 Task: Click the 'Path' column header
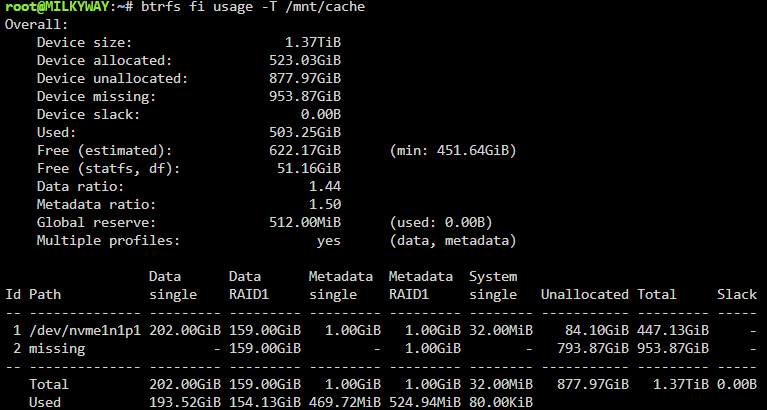[45, 295]
